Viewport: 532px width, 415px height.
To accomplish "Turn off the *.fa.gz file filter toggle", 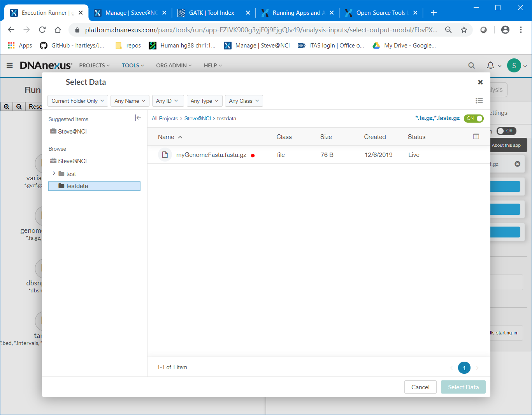I will [474, 118].
